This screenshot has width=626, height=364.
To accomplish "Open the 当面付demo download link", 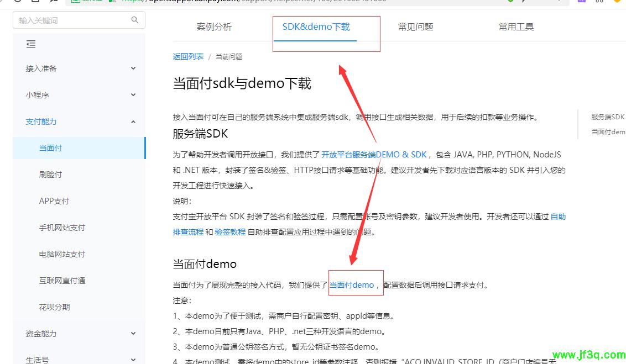I will [x=352, y=285].
